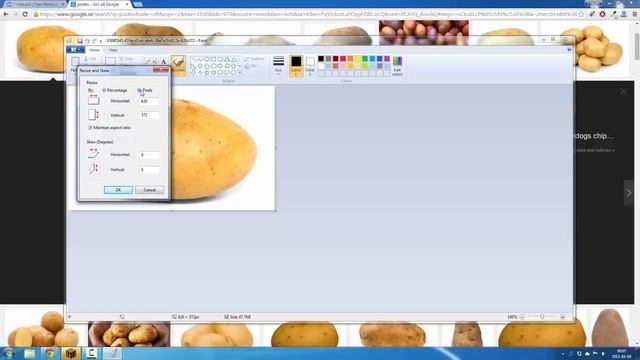Image resolution: width=640 pixels, height=360 pixels.
Task: Click the Skew Horizontal degrees field
Action: (149, 155)
